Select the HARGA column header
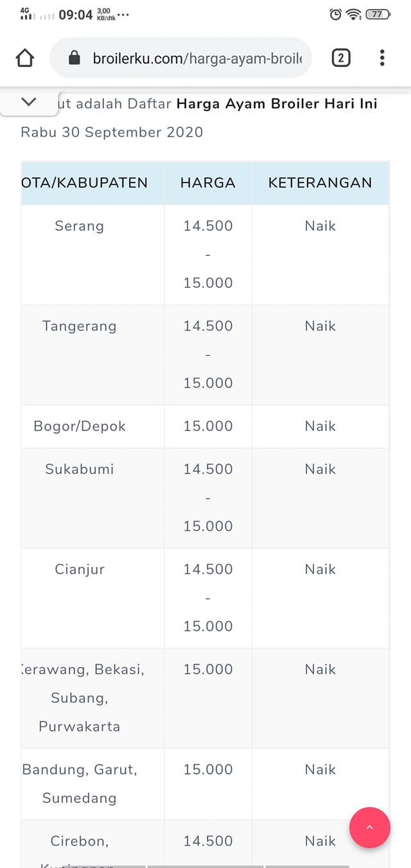The height and width of the screenshot is (868, 411). point(208,183)
